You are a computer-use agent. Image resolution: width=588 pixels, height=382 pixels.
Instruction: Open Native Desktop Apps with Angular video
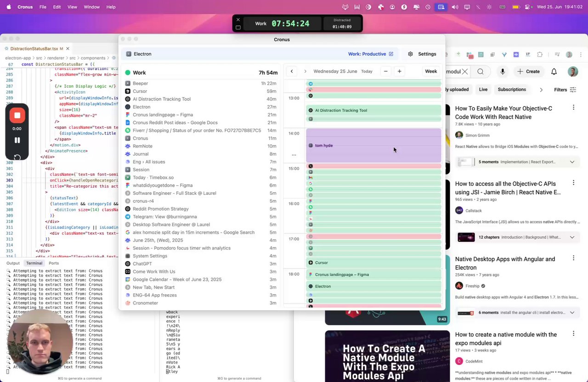pyautogui.click(x=505, y=263)
